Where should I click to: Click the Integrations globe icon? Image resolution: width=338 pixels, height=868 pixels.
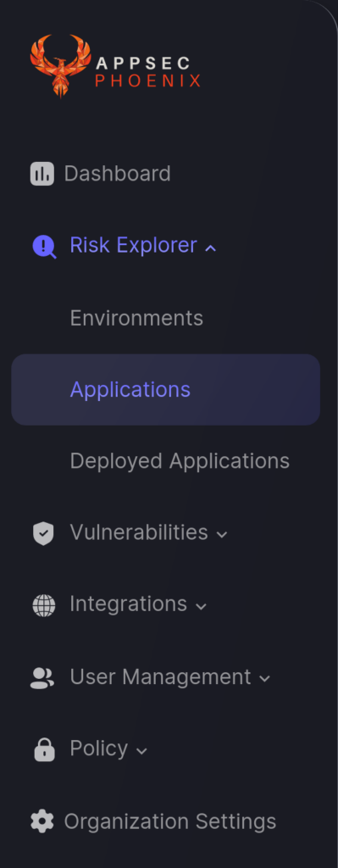pos(44,605)
